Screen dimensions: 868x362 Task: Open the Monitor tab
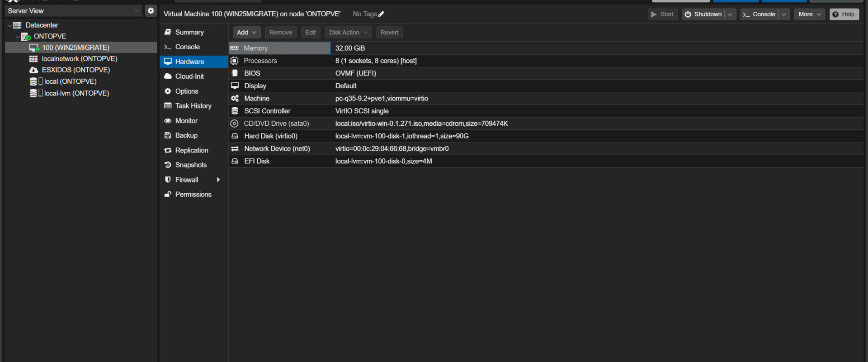click(194, 121)
